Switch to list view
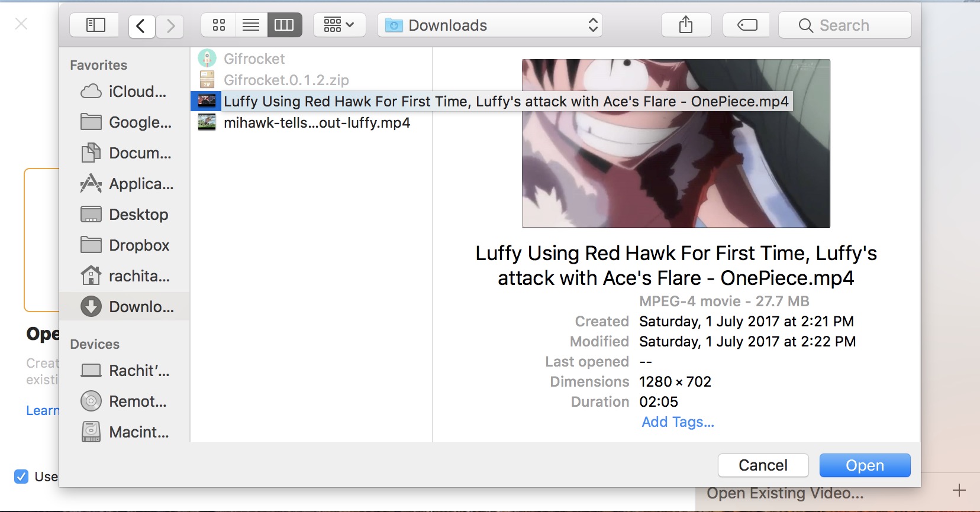Screen dimensions: 980x512 click(252, 25)
